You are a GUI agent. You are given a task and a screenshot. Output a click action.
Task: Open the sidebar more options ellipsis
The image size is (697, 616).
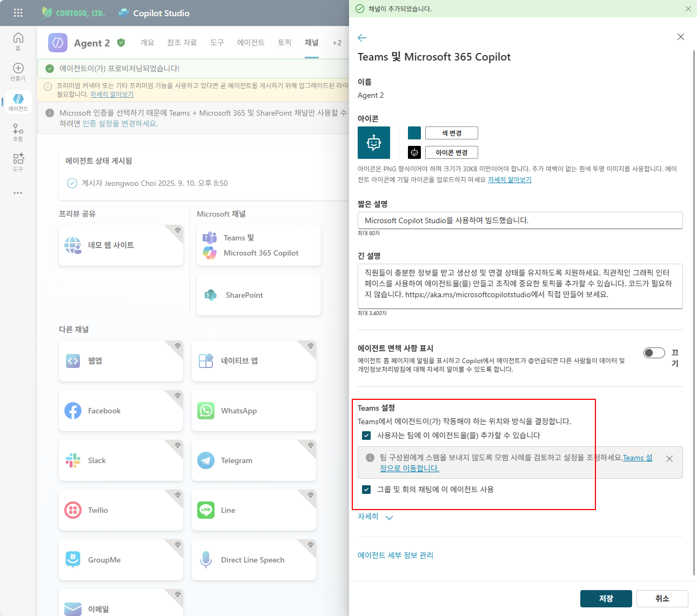click(18, 193)
